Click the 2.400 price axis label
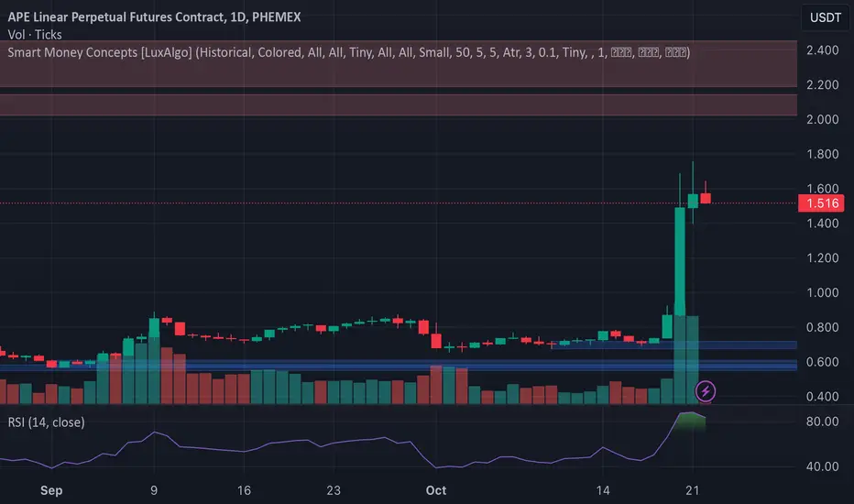The image size is (854, 504). (823, 50)
